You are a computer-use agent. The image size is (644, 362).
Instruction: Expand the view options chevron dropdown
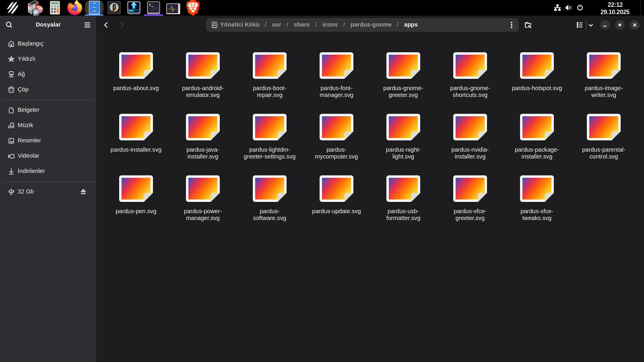point(591,25)
